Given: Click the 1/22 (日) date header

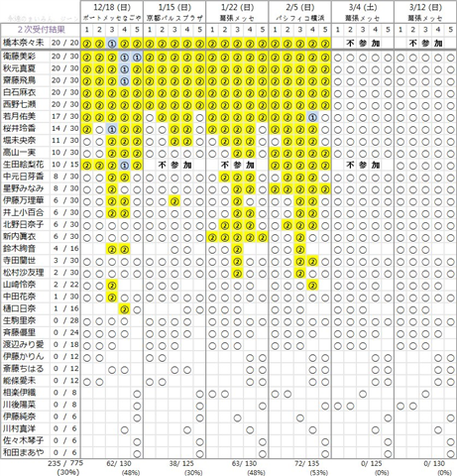Looking at the screenshot, I should [237, 7].
